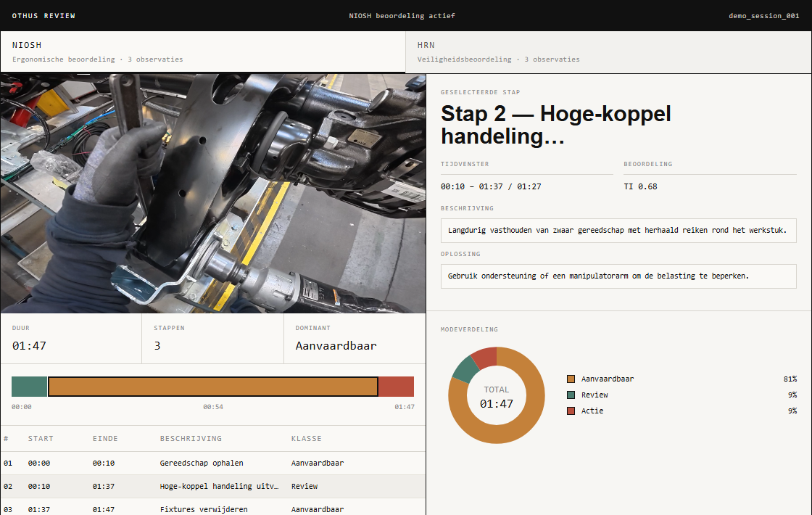Click the Aanvaardbaar legend label
This screenshot has width=812, height=515.
608,379
